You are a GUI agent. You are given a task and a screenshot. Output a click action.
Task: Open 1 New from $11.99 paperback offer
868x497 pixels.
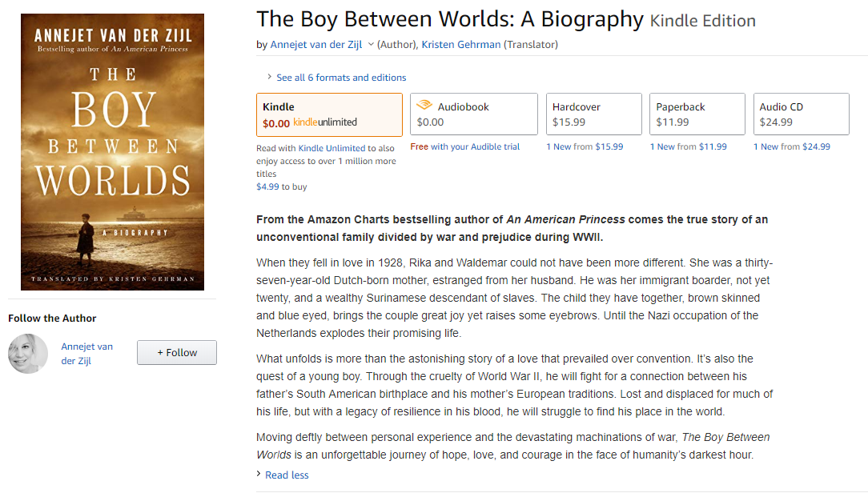tap(689, 147)
